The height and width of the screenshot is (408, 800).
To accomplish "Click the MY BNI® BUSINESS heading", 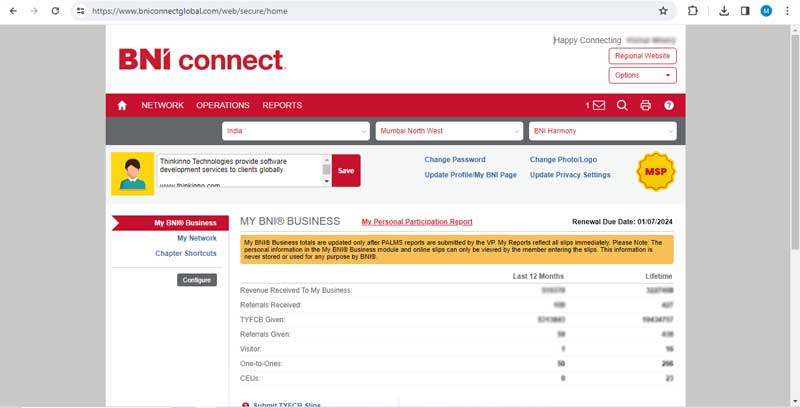I will coord(290,221).
